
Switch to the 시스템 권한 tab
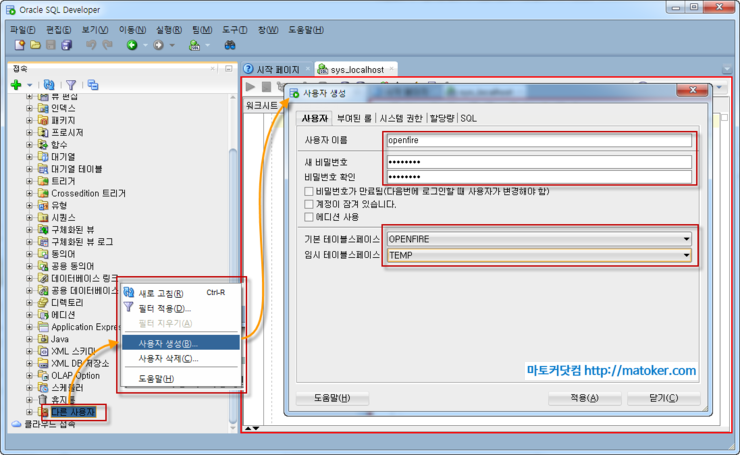(x=401, y=118)
